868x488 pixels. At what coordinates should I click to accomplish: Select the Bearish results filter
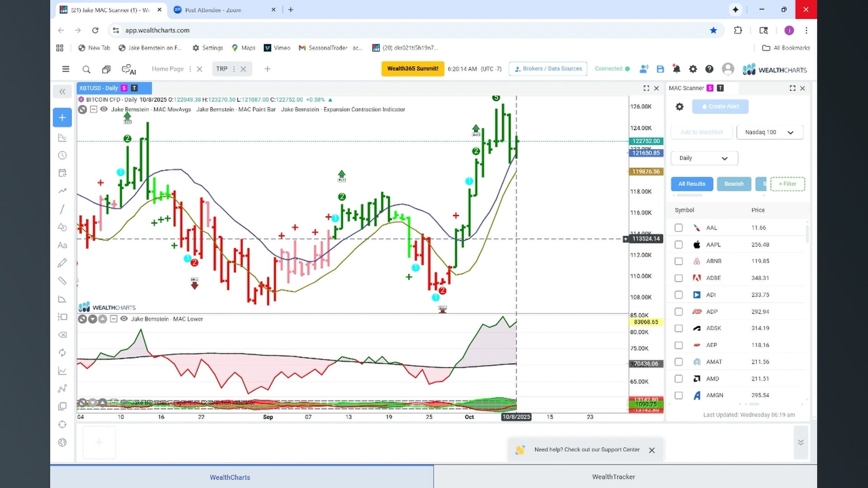coord(734,184)
